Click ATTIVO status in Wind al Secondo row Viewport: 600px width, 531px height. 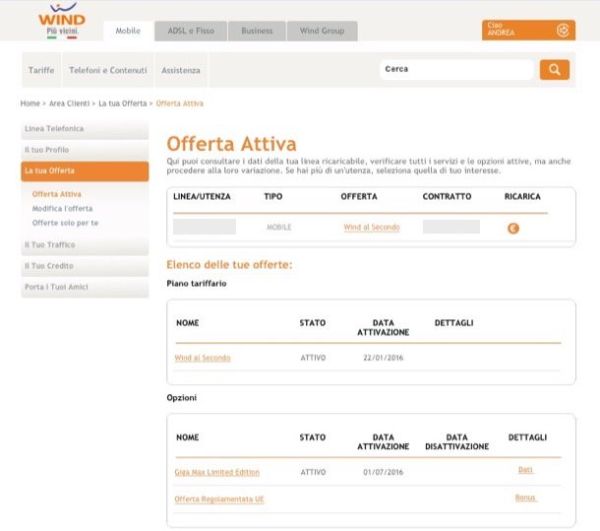click(313, 358)
